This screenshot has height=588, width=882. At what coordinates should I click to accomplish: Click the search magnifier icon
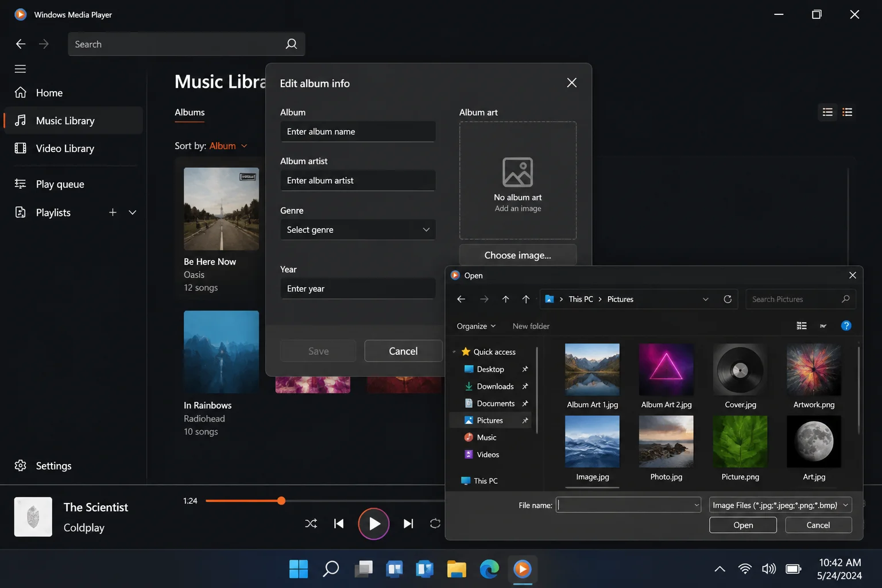point(291,44)
